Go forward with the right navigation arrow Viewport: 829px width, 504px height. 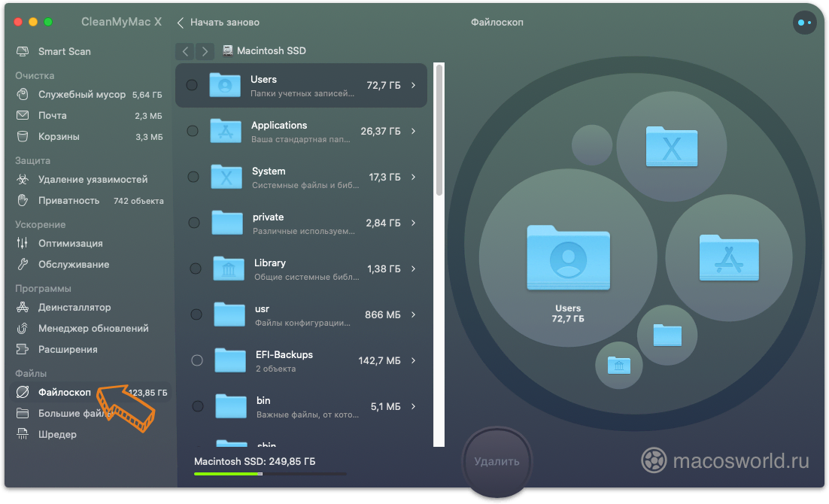[x=205, y=51]
